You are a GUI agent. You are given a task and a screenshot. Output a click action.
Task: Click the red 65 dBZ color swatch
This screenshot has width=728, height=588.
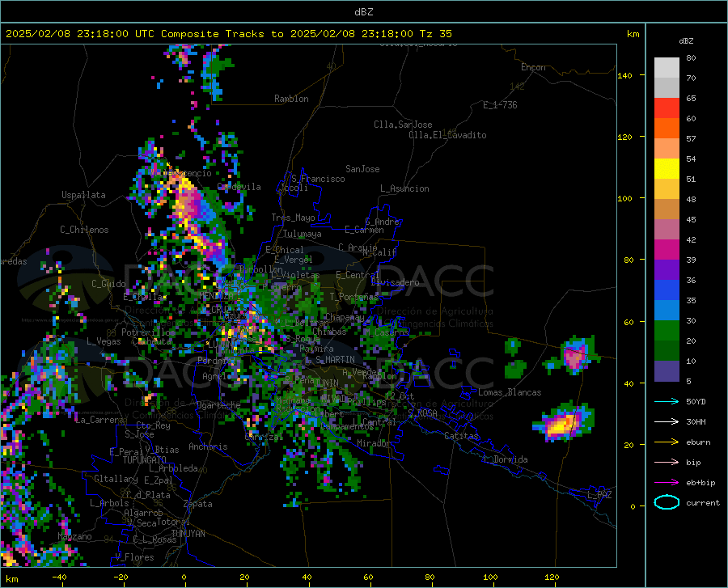pyautogui.click(x=667, y=108)
